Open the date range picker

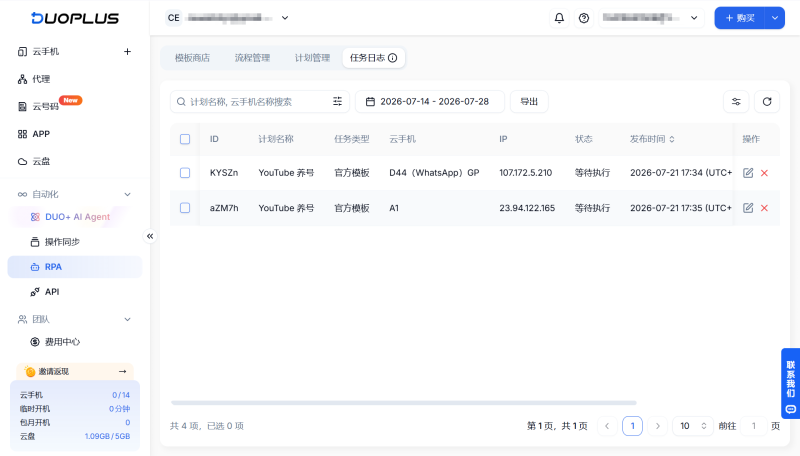430,102
